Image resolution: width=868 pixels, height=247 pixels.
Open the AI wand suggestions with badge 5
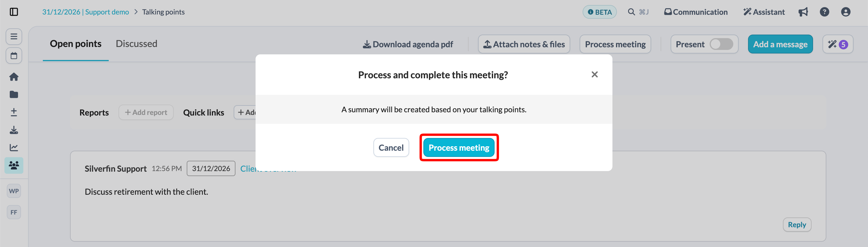838,44
